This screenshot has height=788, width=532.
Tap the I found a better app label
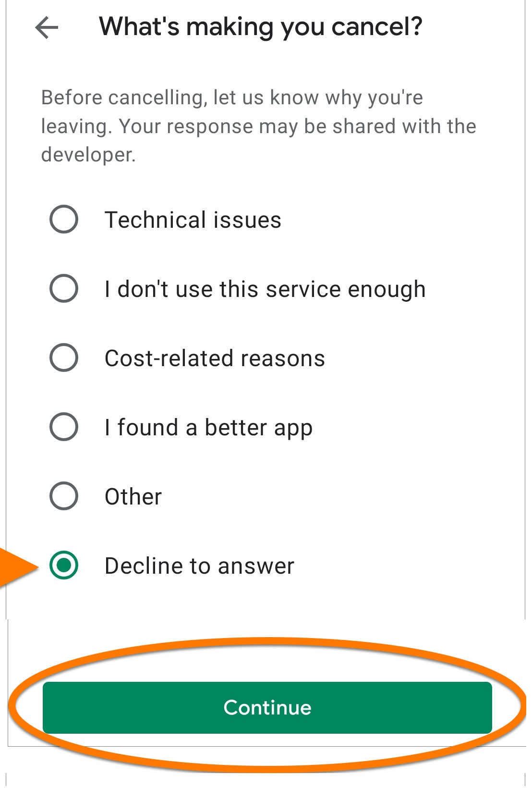[208, 427]
